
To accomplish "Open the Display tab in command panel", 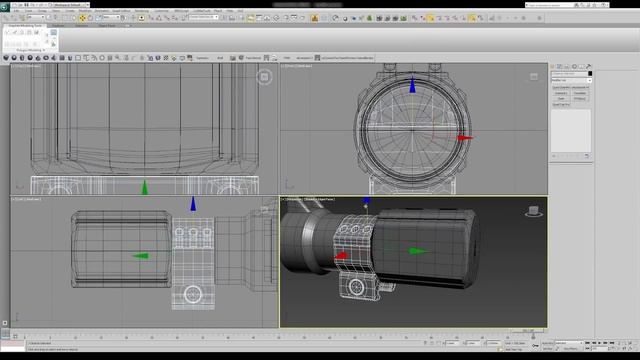I will click(582, 66).
